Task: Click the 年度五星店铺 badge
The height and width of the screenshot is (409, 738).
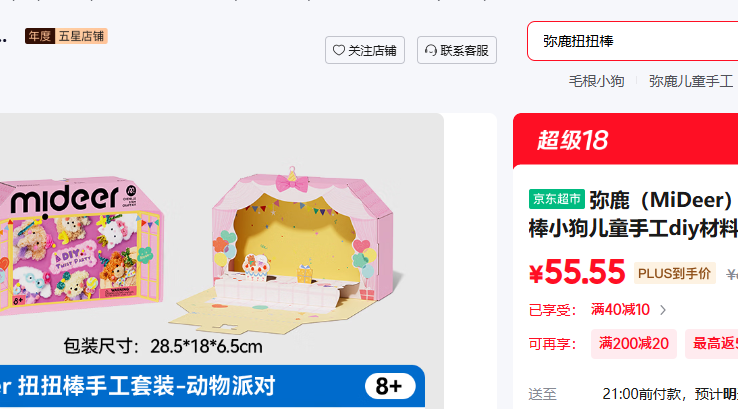Action: (66, 36)
